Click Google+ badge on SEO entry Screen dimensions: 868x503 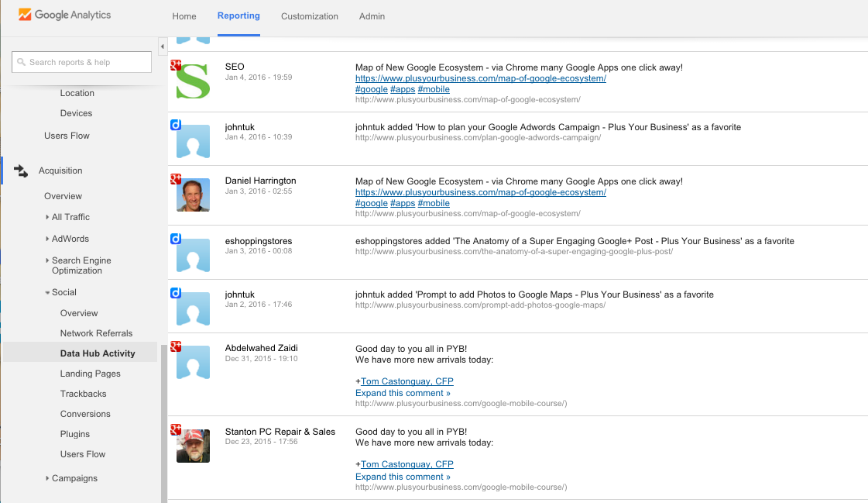point(176,65)
